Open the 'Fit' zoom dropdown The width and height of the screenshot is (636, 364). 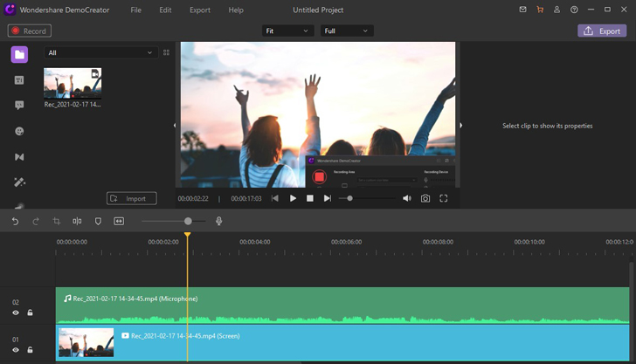pyautogui.click(x=287, y=31)
